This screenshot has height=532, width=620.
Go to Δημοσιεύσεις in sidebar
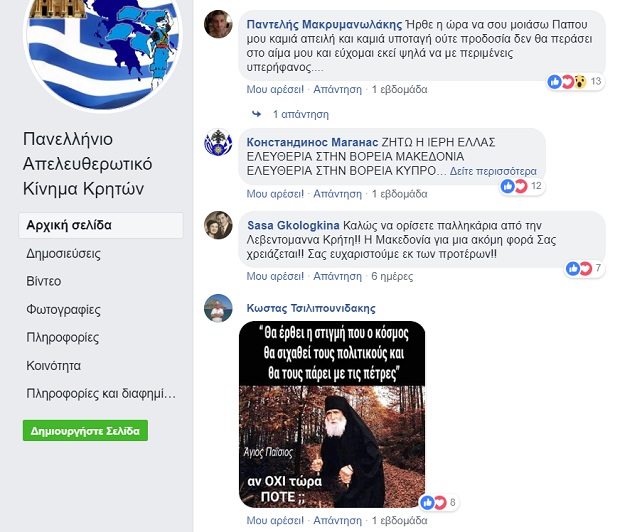coord(63,254)
